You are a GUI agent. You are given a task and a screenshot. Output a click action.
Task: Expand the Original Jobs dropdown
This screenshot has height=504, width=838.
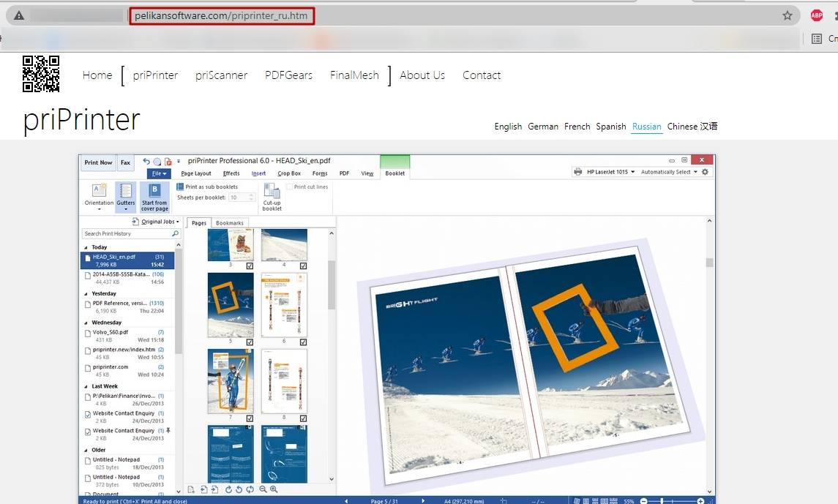pos(157,222)
